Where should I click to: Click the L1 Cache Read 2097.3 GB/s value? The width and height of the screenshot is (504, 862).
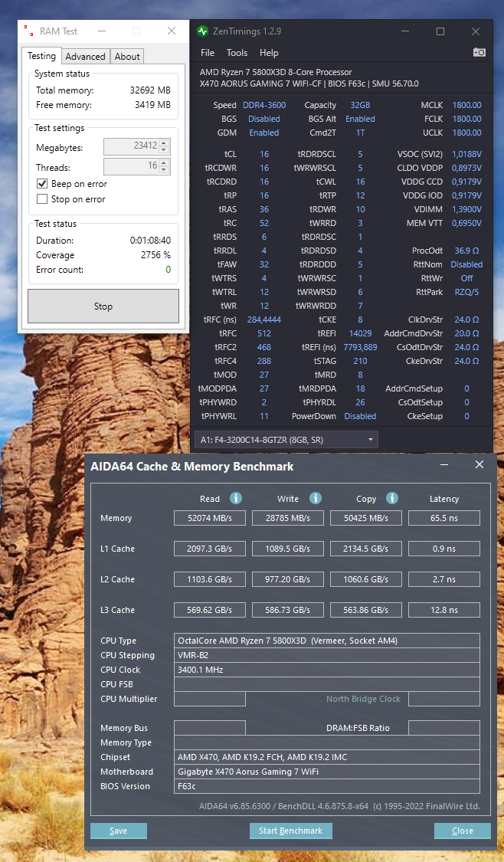click(x=209, y=549)
